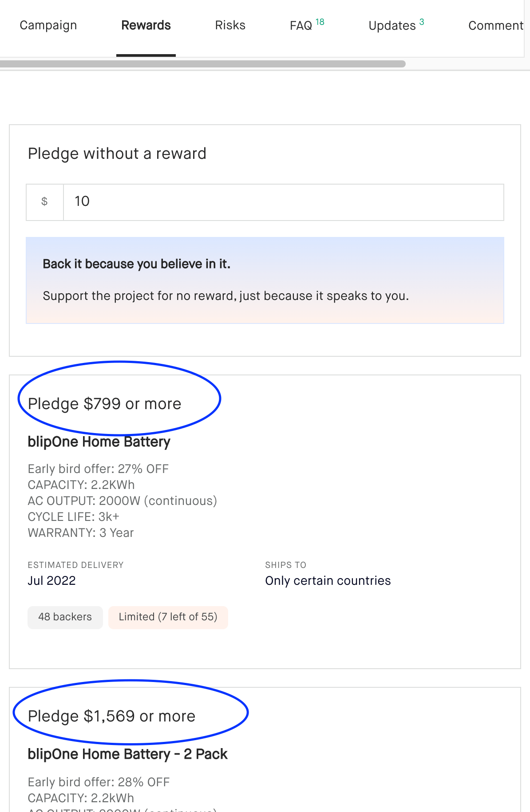
Task: Select the Pledge $799 or more reward
Action: [104, 404]
